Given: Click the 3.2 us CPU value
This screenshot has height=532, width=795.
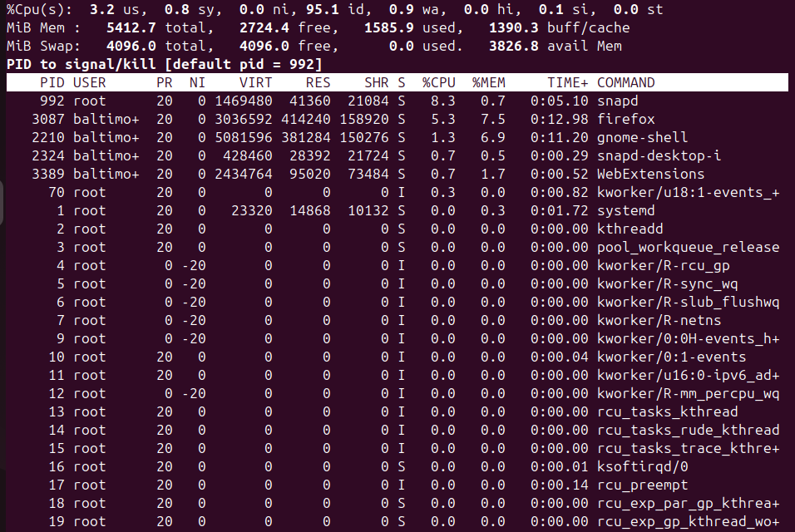Looking at the screenshot, I should [x=102, y=9].
